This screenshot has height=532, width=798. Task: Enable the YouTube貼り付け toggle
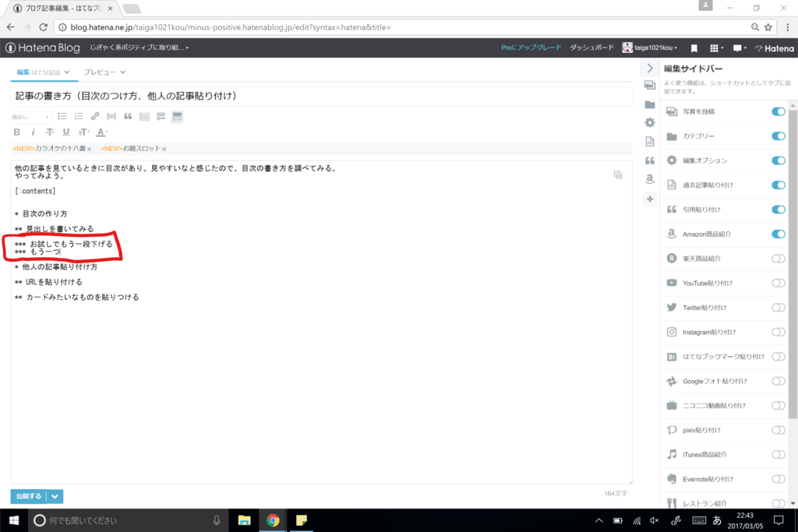(778, 283)
